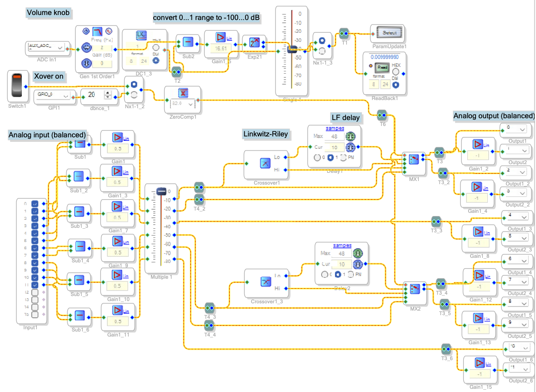Open the ADC In1 source dropdown
The height and width of the screenshot is (392, 536).
click(x=60, y=47)
